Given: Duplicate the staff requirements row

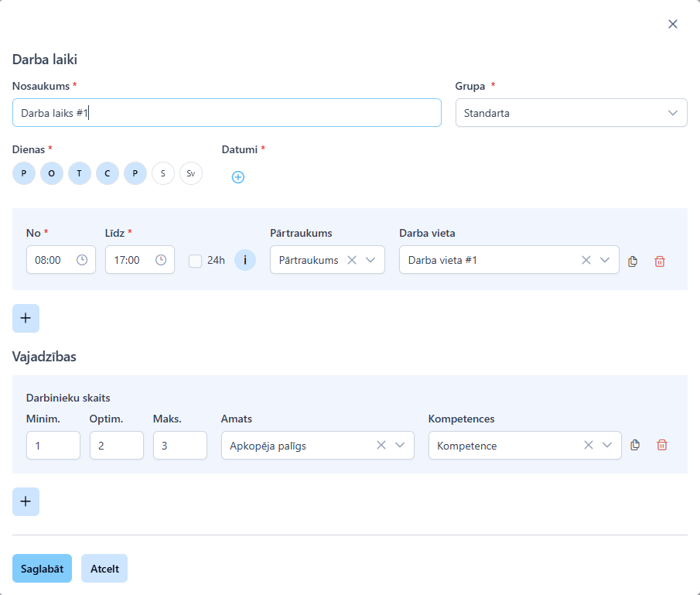Looking at the screenshot, I should [635, 445].
